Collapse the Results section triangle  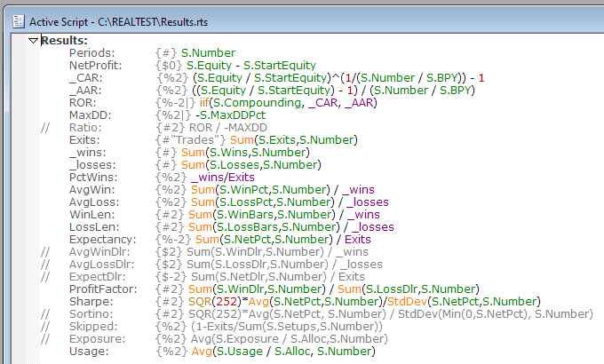pos(33,41)
